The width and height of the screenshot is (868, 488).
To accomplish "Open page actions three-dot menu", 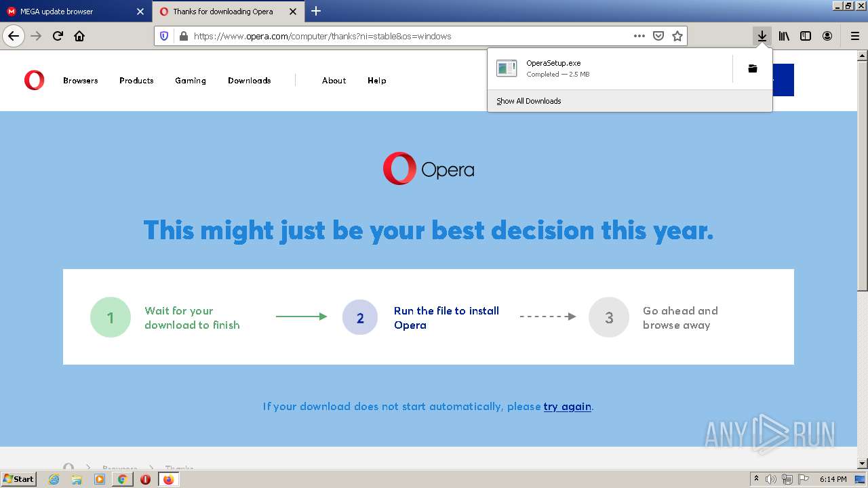I will tap(639, 36).
